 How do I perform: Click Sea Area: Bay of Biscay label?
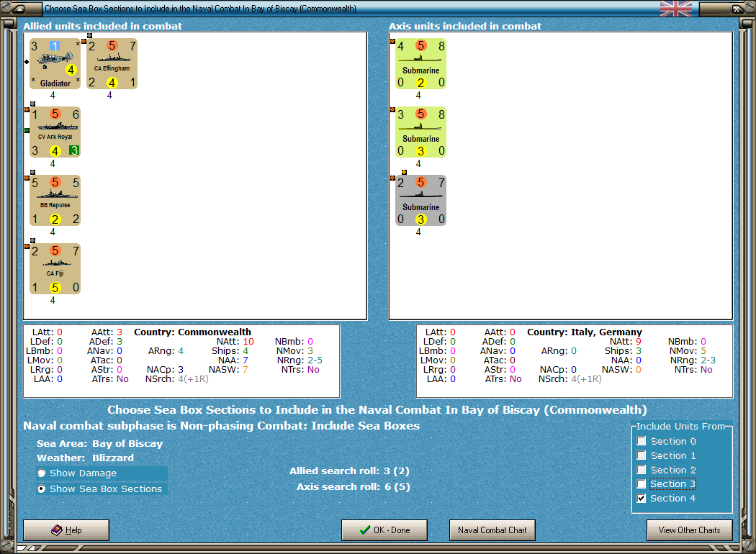click(100, 443)
